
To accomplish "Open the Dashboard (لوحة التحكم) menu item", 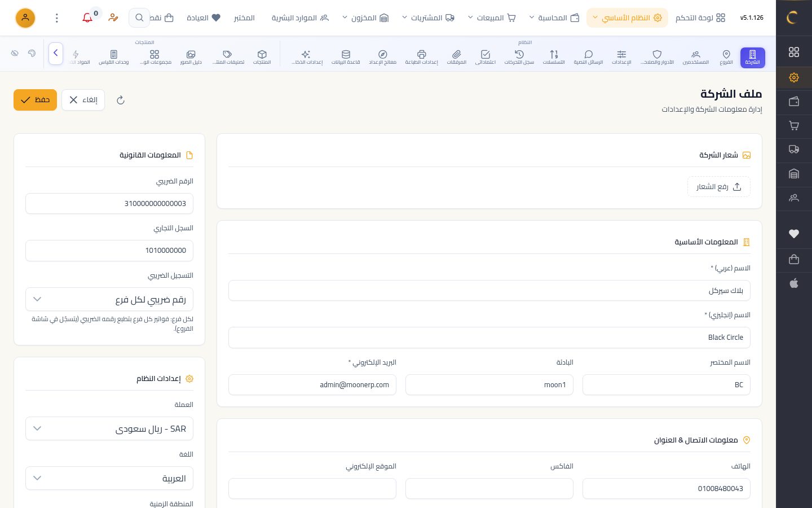I will [x=700, y=18].
